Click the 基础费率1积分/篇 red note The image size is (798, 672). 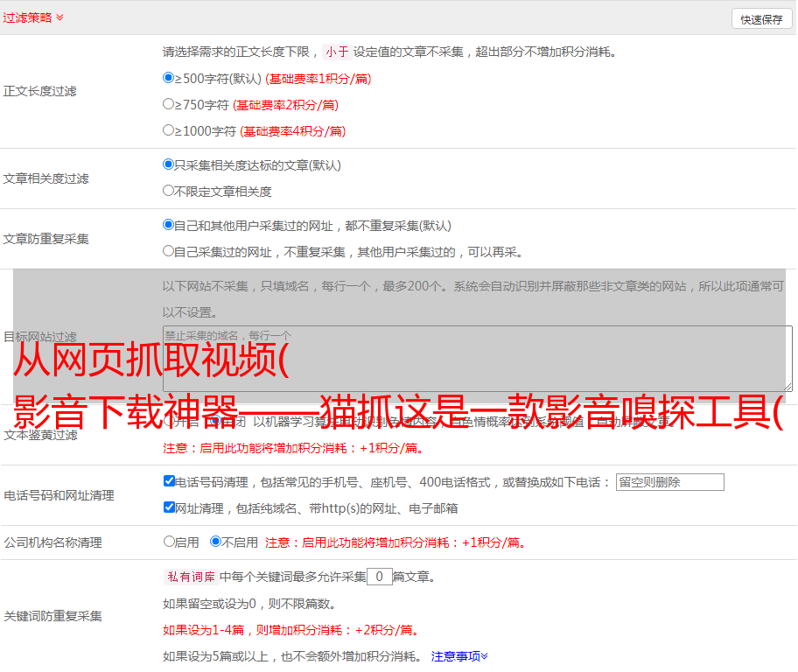[x=318, y=79]
